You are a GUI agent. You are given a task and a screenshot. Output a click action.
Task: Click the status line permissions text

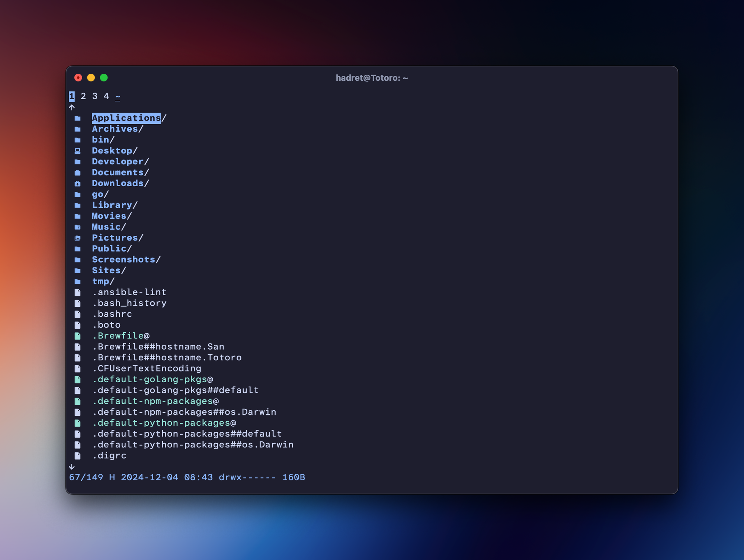(247, 477)
